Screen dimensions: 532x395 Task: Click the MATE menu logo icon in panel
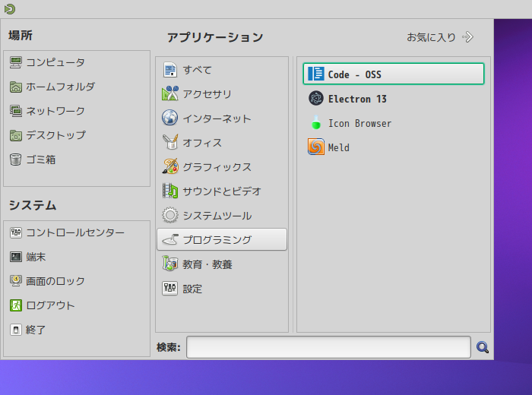point(10,9)
